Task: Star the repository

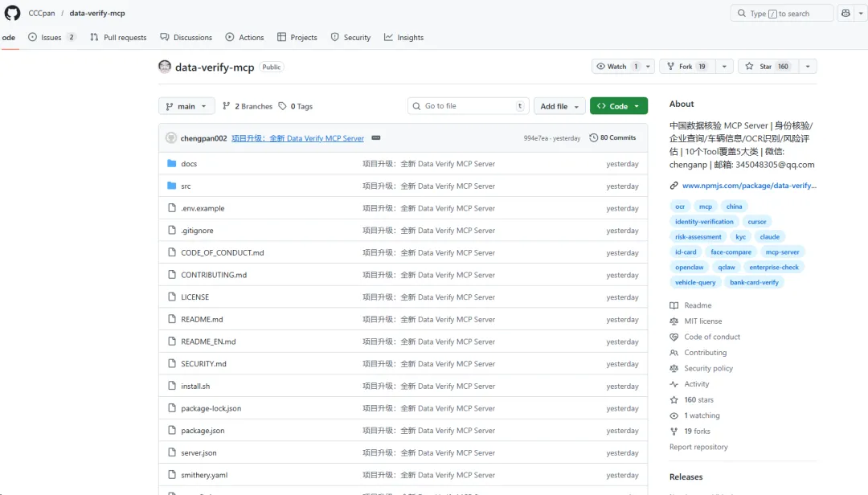Action: 768,67
